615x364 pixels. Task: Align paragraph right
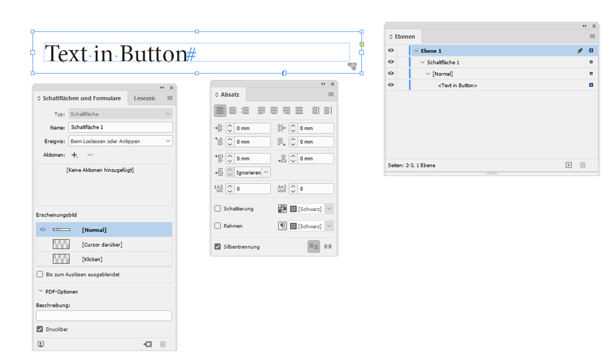click(245, 111)
